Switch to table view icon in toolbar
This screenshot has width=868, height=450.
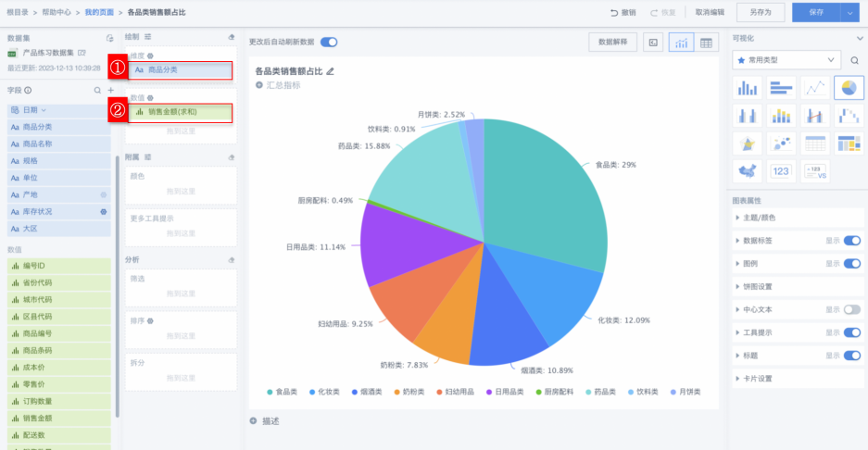[x=707, y=43]
